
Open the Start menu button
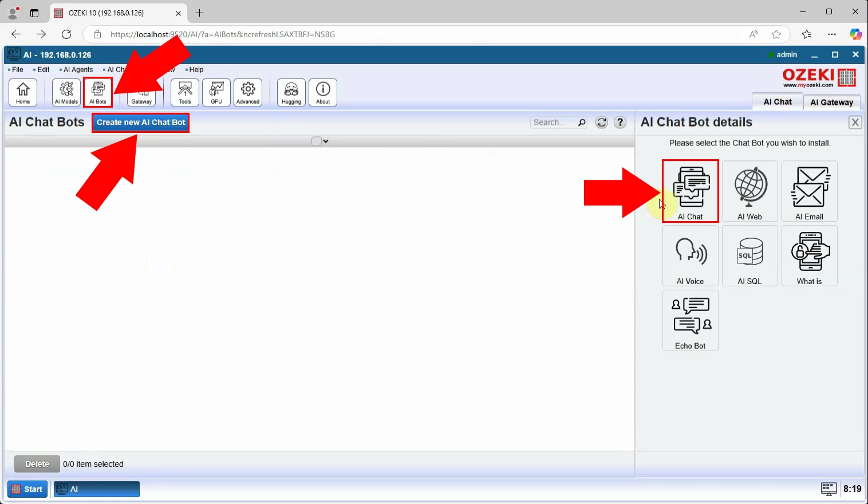pyautogui.click(x=27, y=489)
